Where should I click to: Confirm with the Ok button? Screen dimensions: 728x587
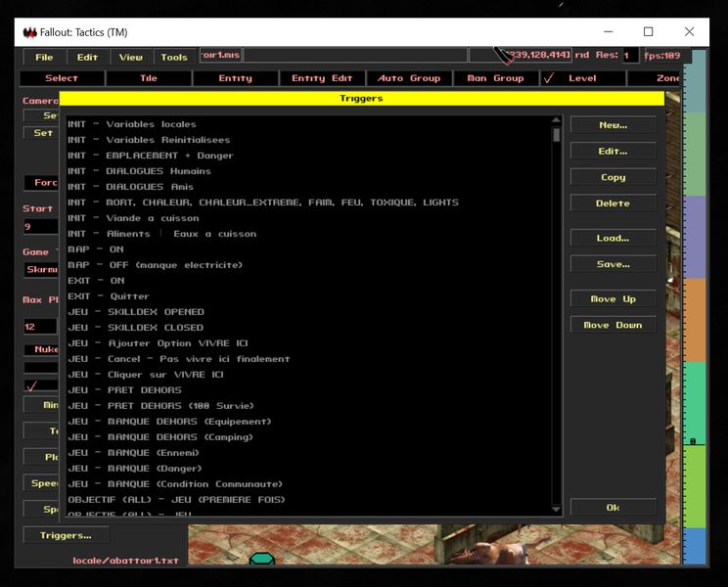coord(613,508)
